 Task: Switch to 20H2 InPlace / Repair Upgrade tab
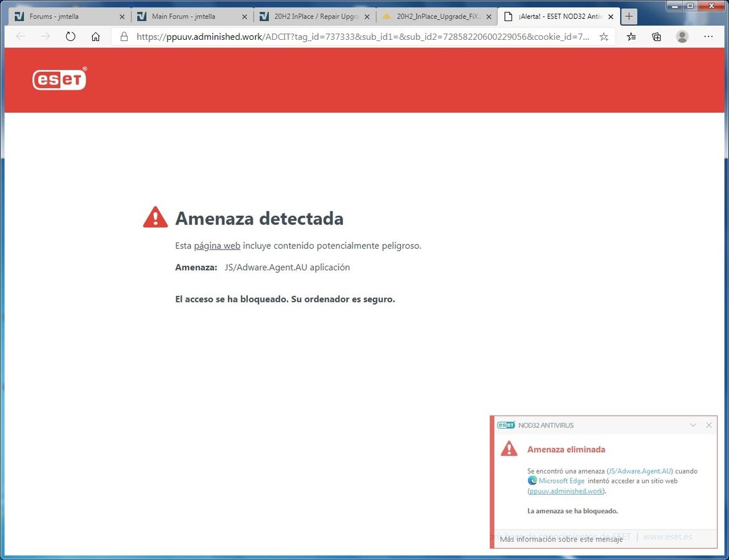click(315, 16)
